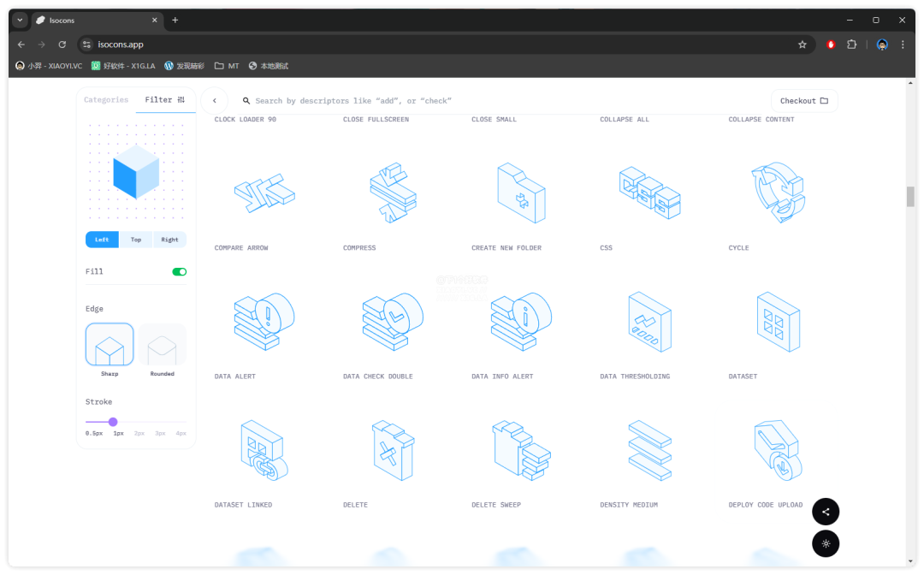Select the Create New Folder icon

(x=521, y=193)
